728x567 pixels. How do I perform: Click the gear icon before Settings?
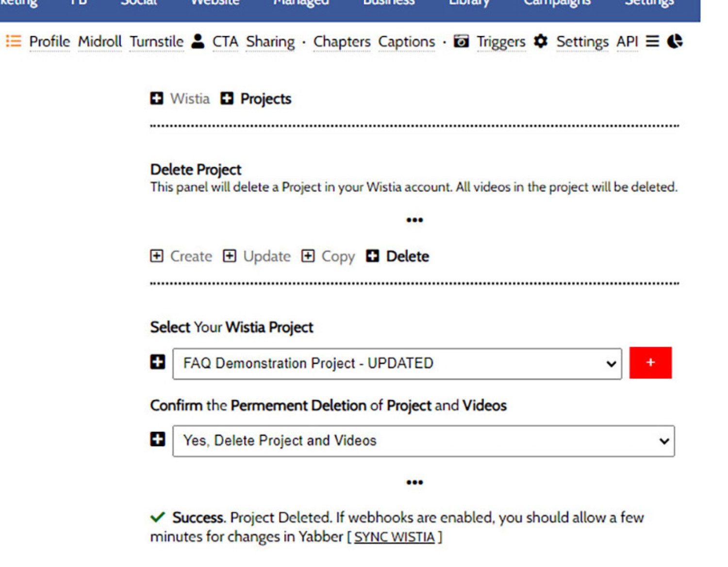pyautogui.click(x=541, y=41)
